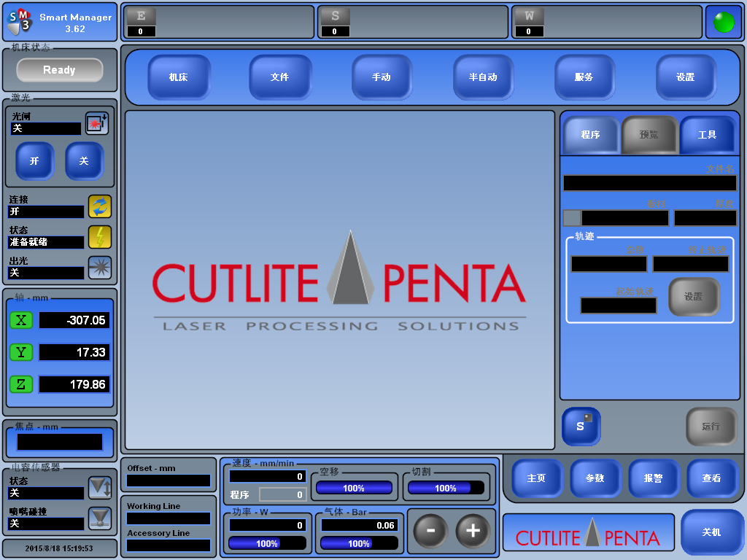Turn the shutter off with 关

point(85,161)
